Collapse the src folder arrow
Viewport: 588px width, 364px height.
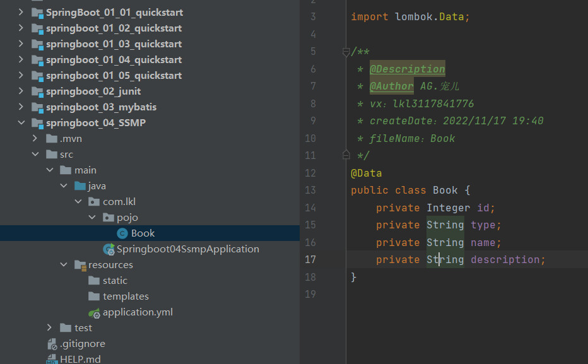click(35, 154)
